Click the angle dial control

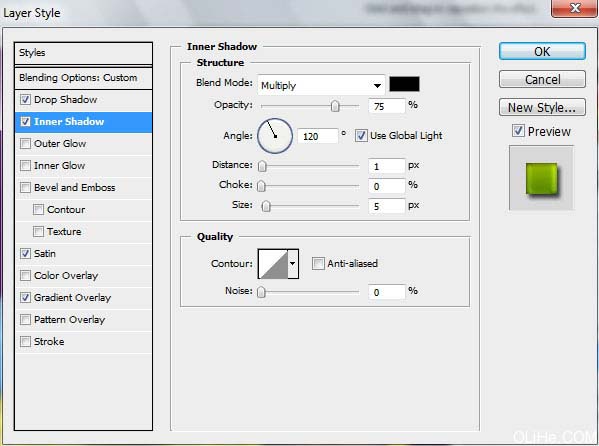[x=275, y=136]
